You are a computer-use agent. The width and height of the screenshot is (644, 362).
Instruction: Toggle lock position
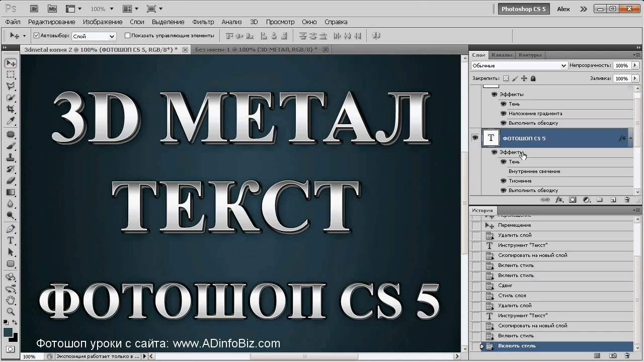click(524, 78)
